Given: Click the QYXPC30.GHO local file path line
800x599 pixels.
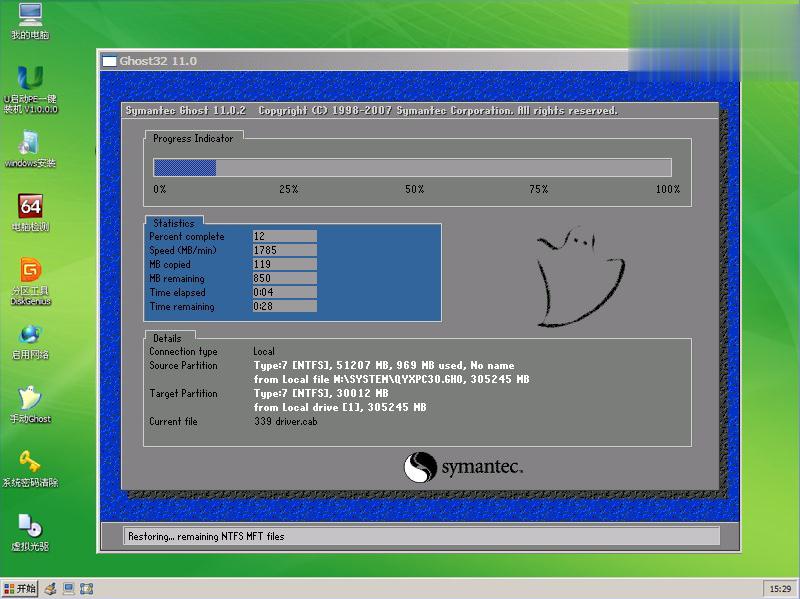Looking at the screenshot, I should 391,379.
